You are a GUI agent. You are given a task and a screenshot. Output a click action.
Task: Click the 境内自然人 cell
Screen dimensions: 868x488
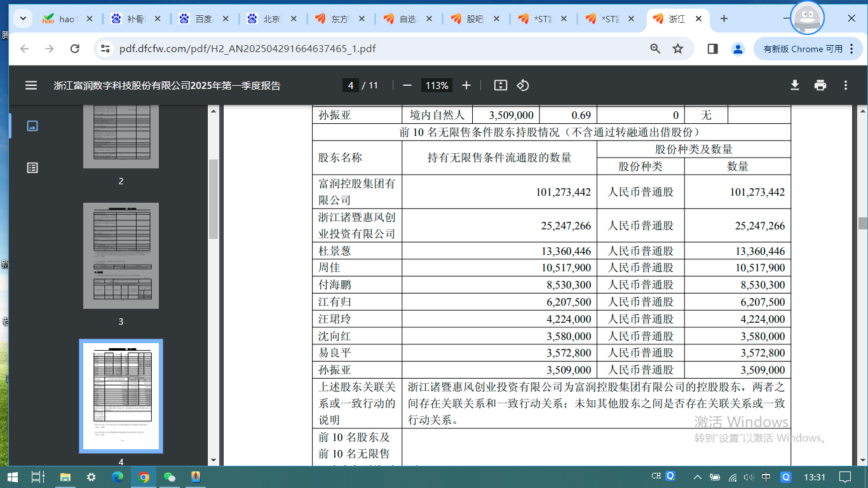click(x=437, y=116)
